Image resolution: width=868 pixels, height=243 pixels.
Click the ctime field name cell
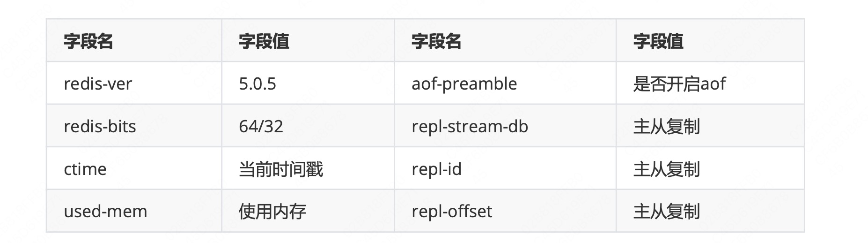click(134, 168)
